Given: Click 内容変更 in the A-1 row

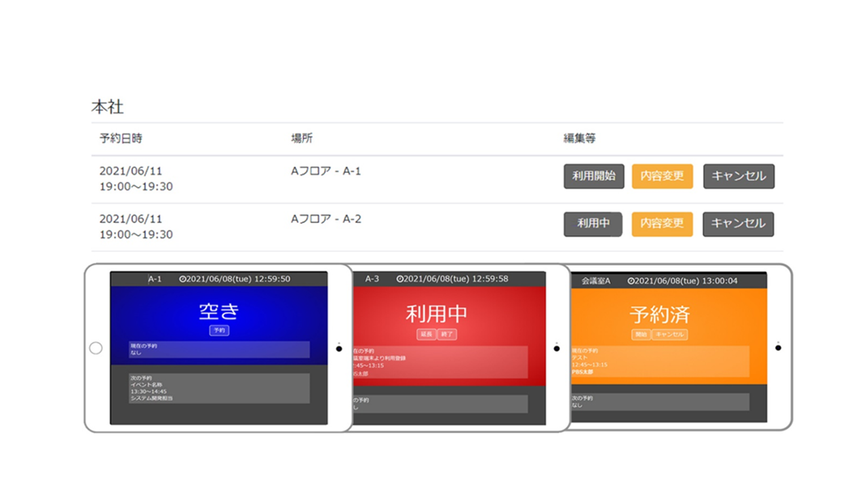Looking at the screenshot, I should (x=662, y=176).
